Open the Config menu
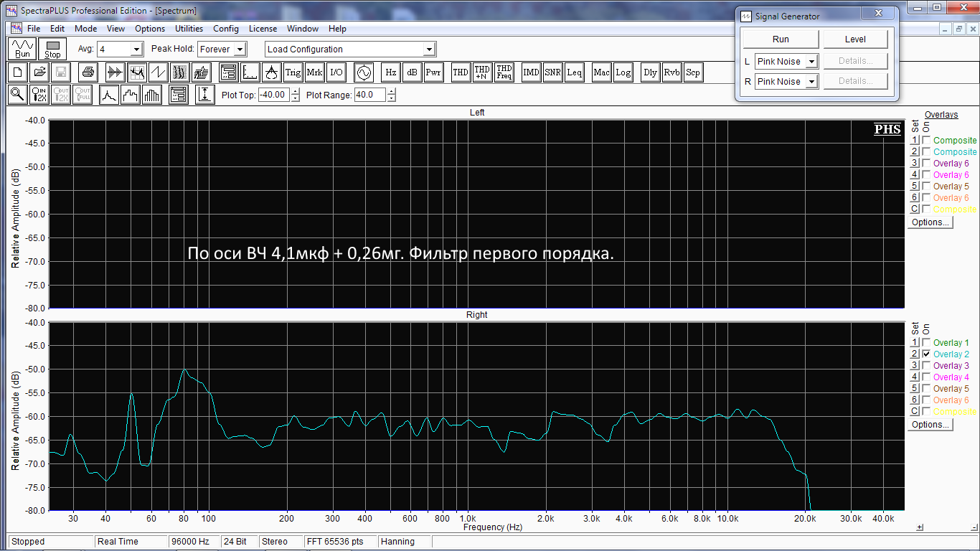Viewport: 980px width, 551px height. point(226,29)
